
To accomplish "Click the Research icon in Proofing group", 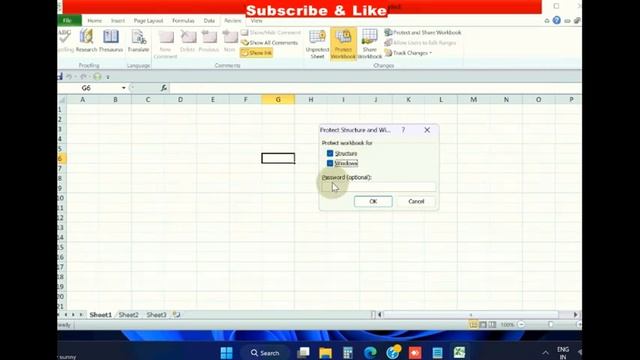I will pos(87,41).
